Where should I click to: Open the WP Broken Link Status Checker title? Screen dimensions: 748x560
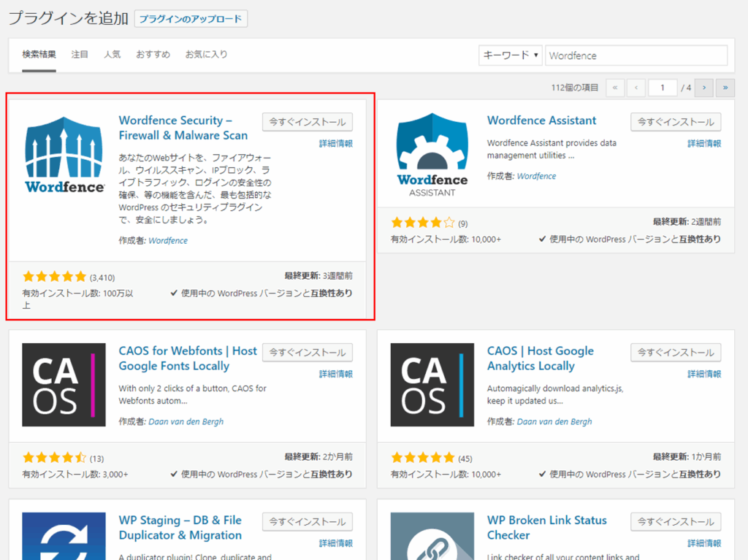[546, 528]
